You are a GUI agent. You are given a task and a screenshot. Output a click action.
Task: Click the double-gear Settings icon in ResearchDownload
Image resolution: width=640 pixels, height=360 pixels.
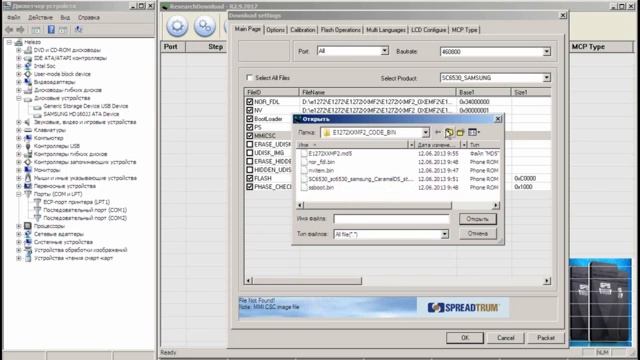204,27
